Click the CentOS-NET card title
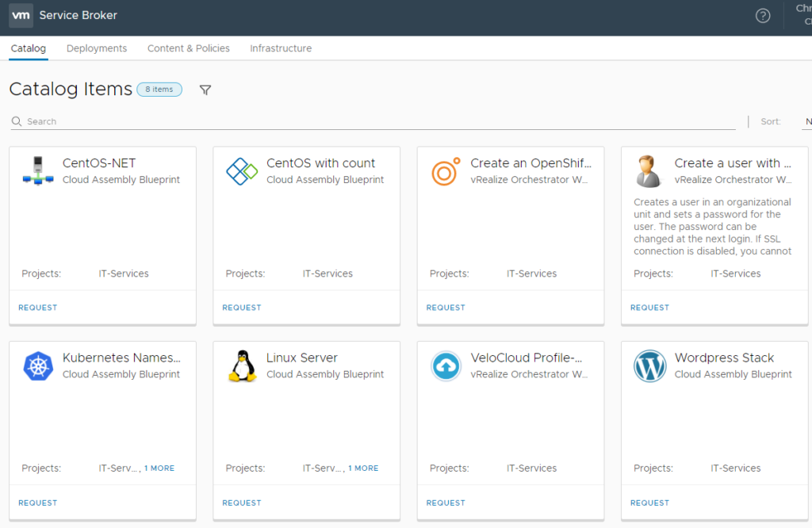 click(99, 163)
